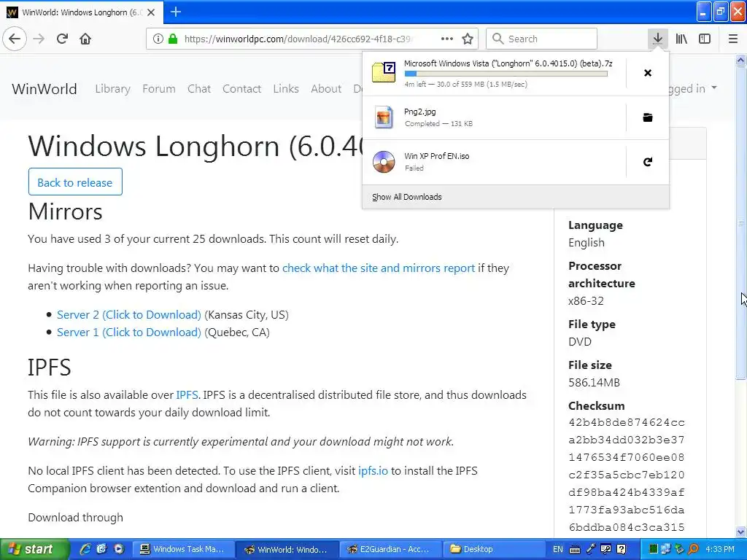Image resolution: width=747 pixels, height=560 pixels.
Task: Download from Server 2 Kansas City
Action: 129,315
